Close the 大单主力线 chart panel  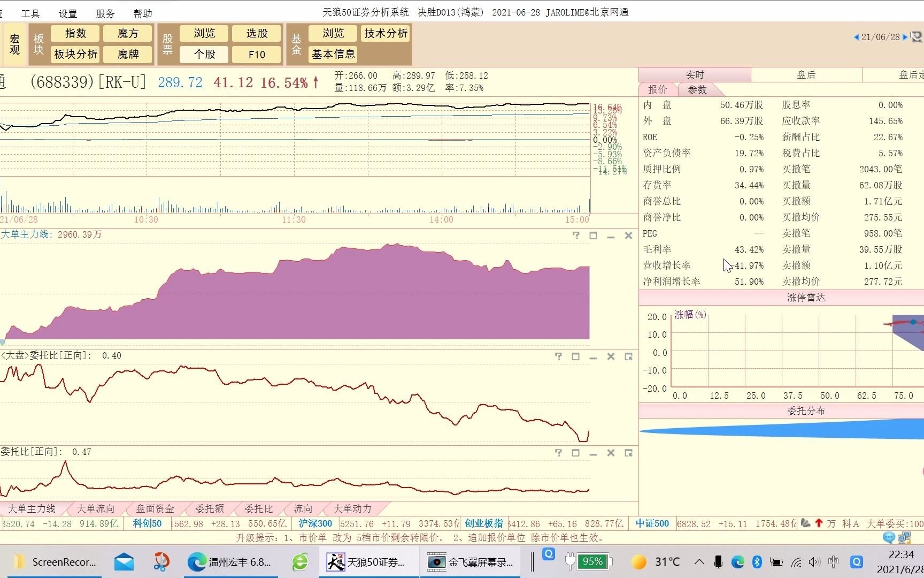(x=628, y=235)
